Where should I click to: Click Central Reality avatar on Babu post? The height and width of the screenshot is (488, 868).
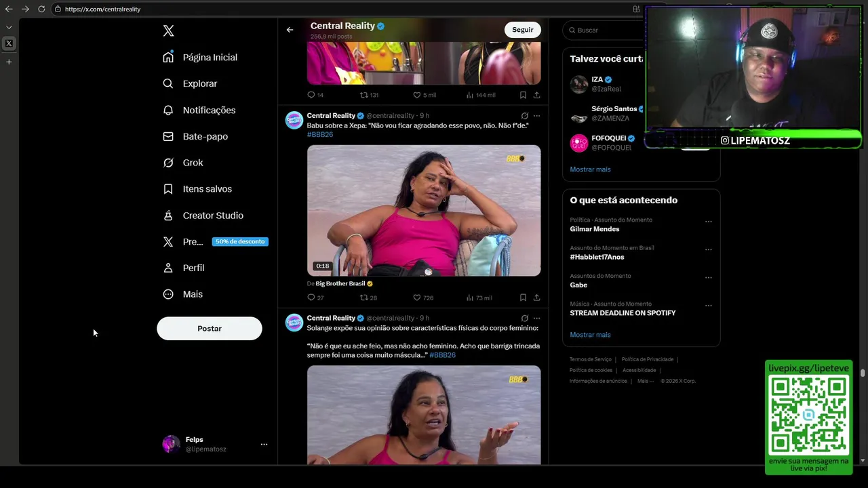tap(294, 120)
